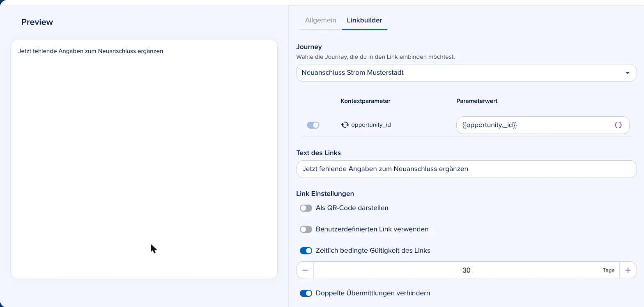Click the Kontextparameter column header
Viewport: 644px width, 307px height.
(x=366, y=101)
